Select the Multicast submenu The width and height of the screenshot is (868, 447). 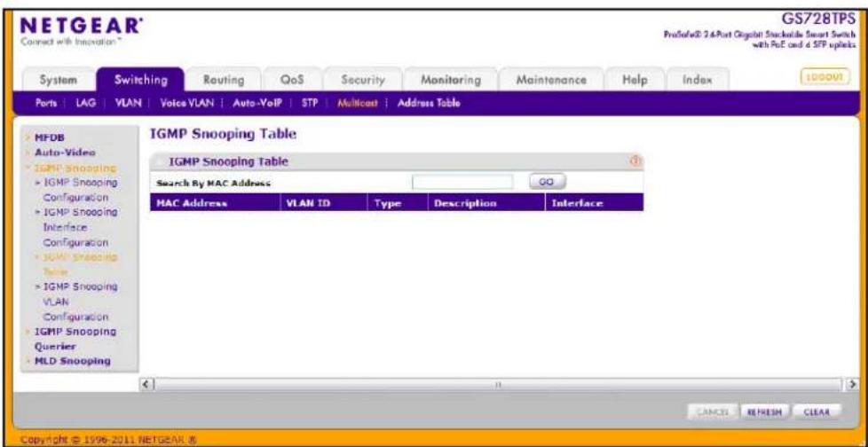click(x=357, y=103)
